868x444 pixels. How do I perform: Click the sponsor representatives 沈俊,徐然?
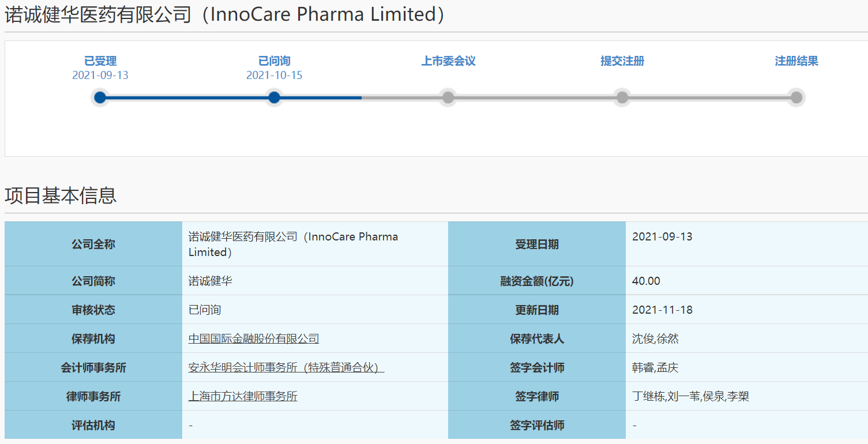(656, 338)
